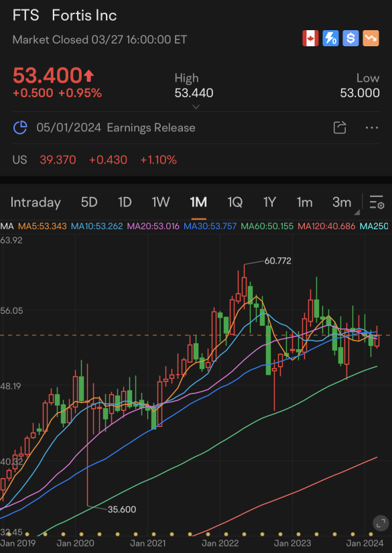Image resolution: width=392 pixels, height=553 pixels.
Task: Open chart settings icon beside 3m
Action: [x=377, y=202]
